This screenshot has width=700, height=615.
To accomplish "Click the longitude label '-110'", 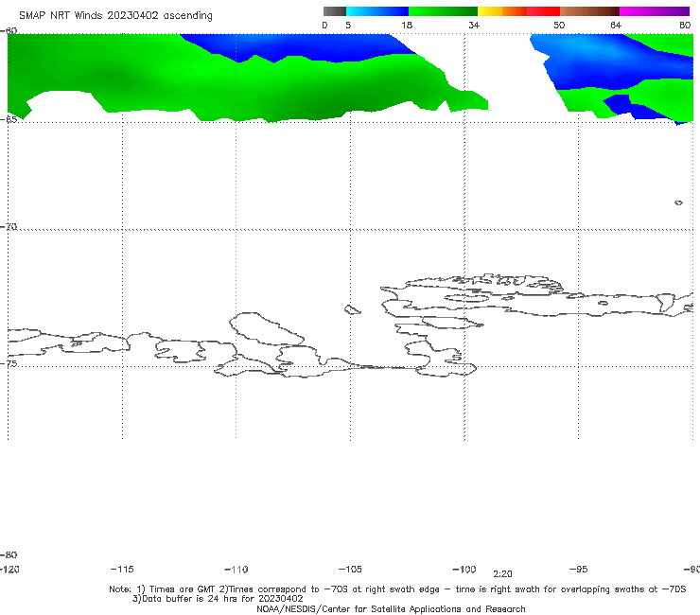I will click(236, 570).
